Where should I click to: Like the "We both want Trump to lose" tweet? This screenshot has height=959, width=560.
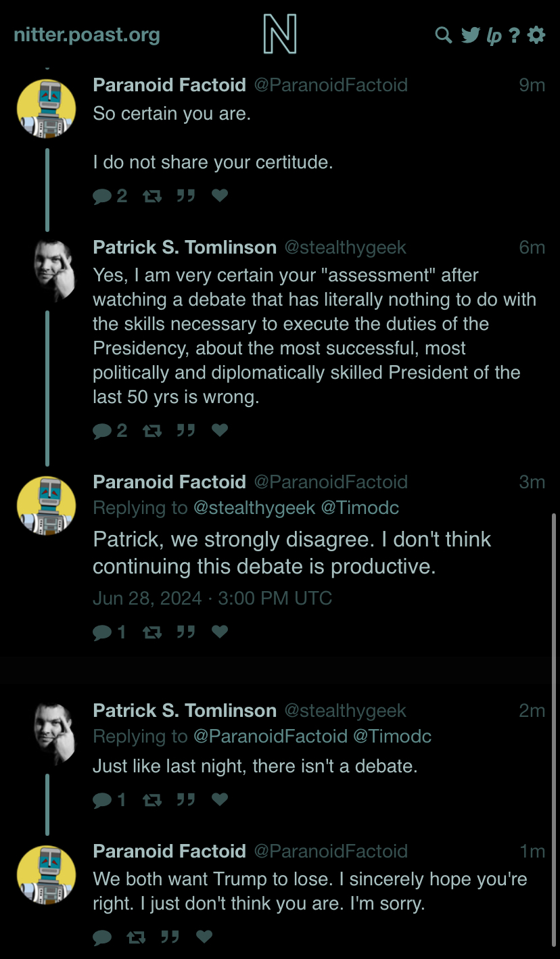click(x=204, y=937)
